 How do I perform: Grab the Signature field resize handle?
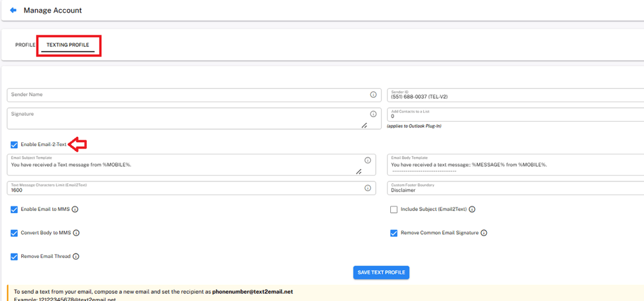click(364, 125)
